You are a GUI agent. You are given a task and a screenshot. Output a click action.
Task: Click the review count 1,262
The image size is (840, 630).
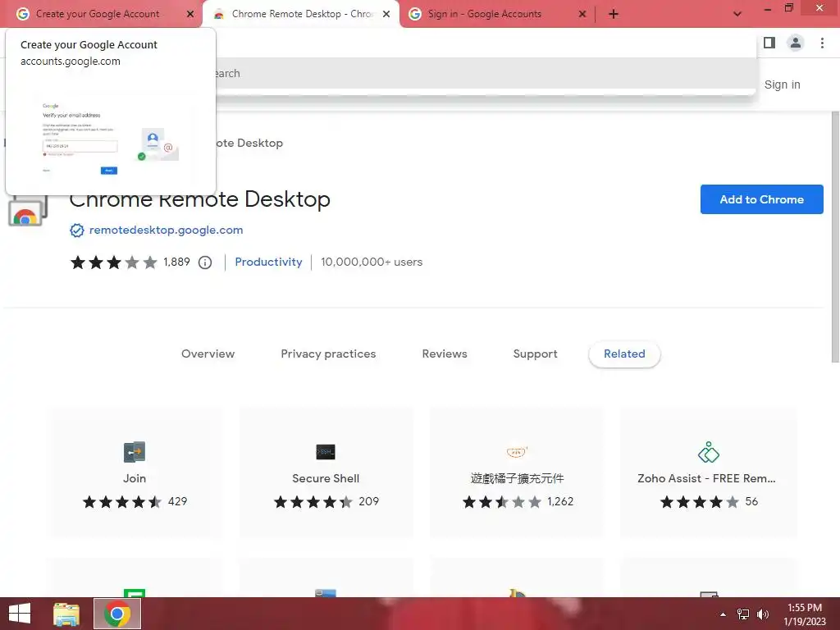[x=560, y=501]
